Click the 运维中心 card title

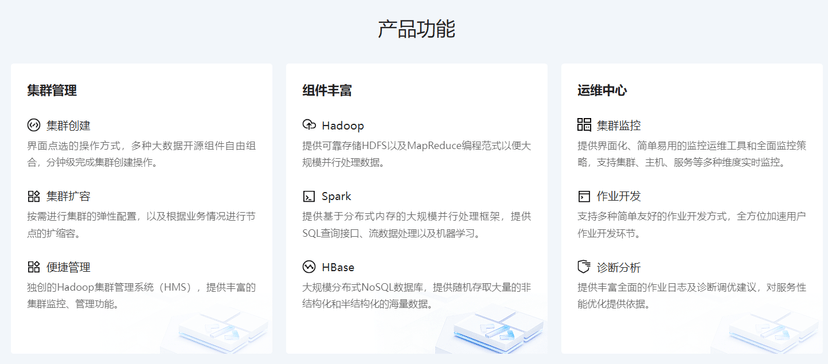pyautogui.click(x=602, y=91)
